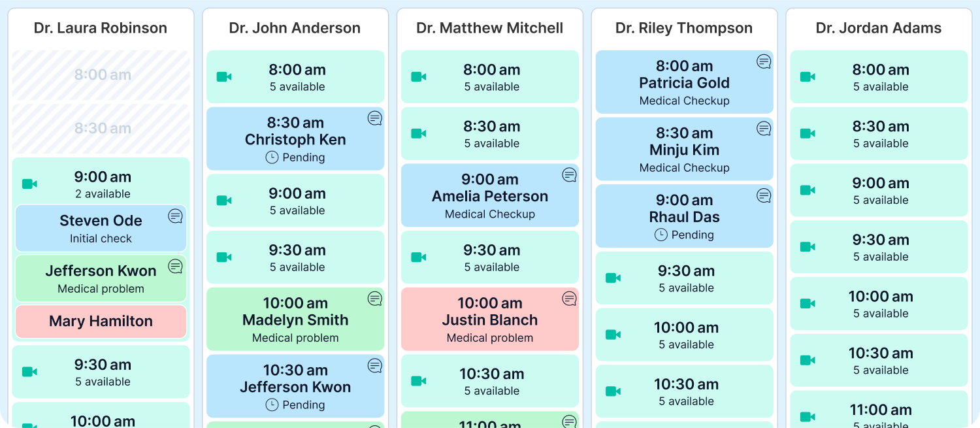Click message icon on Patricia Gold card
This screenshot has width=980, height=428.
(x=764, y=61)
